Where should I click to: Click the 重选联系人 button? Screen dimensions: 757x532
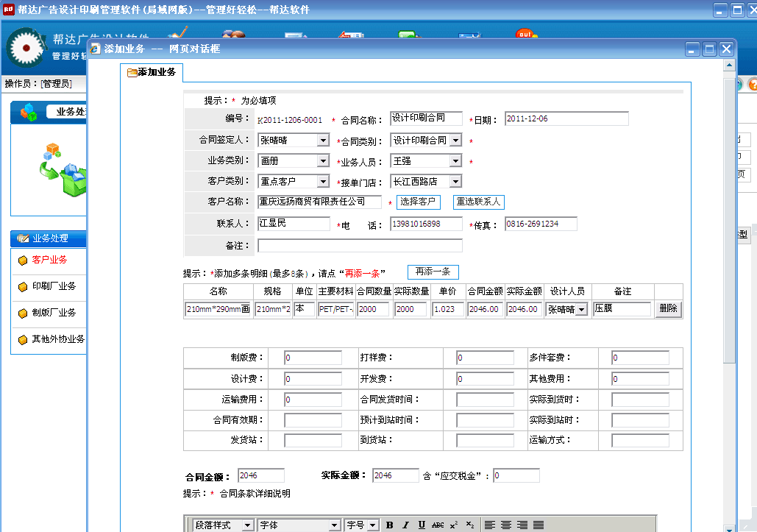(x=478, y=202)
